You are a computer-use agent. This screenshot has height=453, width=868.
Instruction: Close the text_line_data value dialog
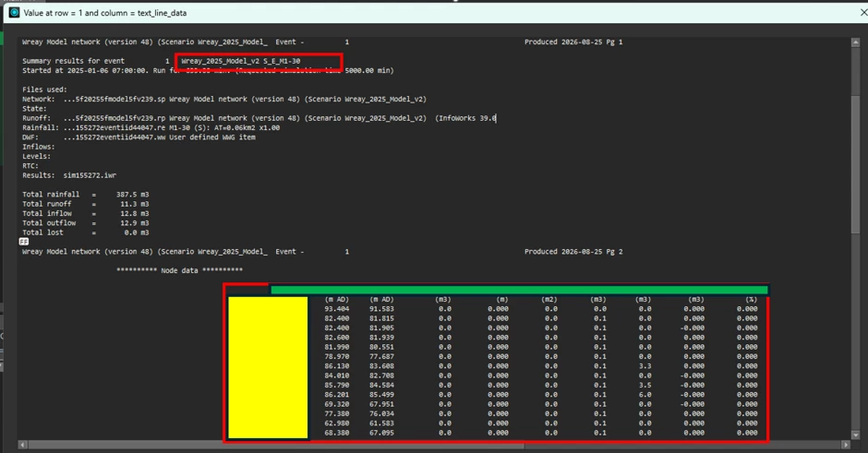(863, 12)
